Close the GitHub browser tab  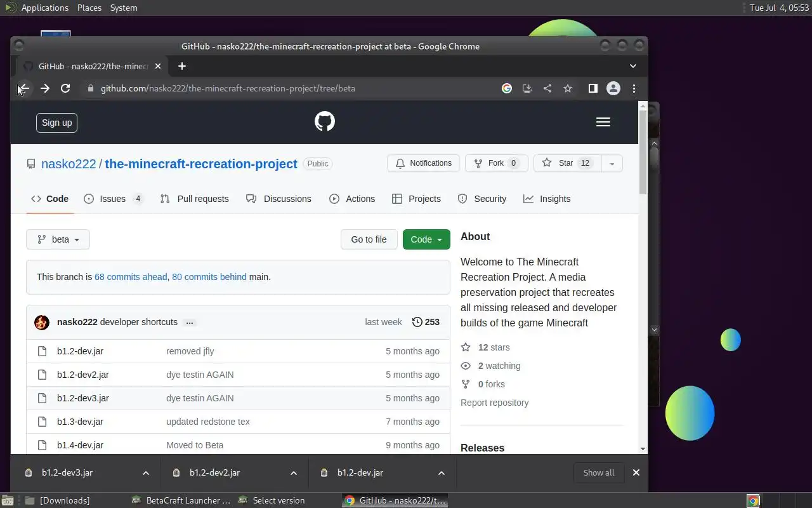(x=158, y=66)
